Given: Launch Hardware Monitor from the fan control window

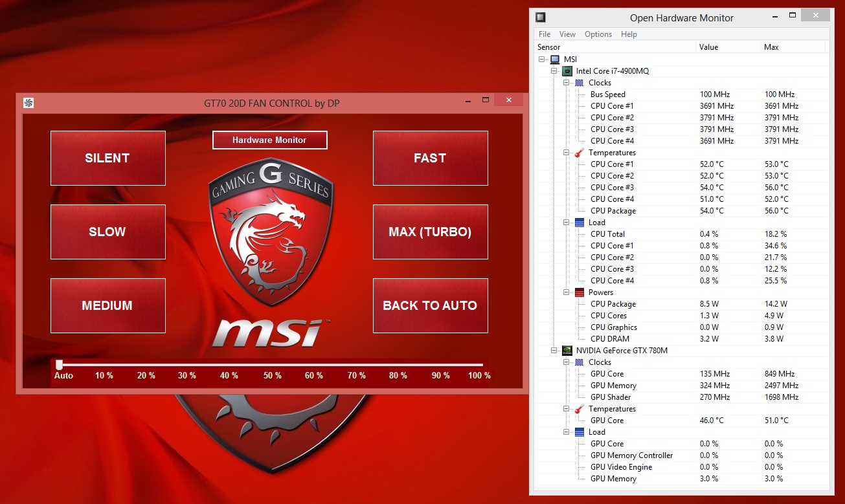Looking at the screenshot, I should click(270, 140).
